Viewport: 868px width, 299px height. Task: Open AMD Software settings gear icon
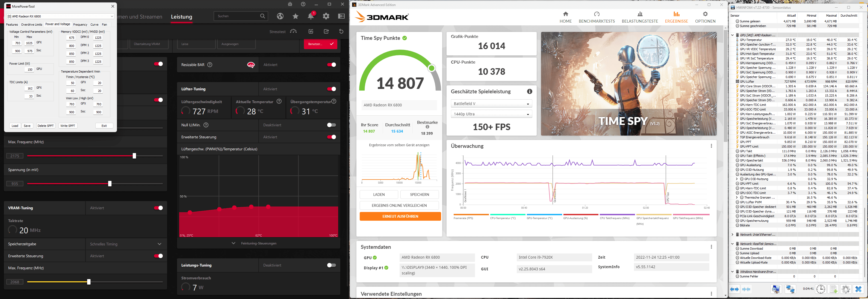pos(326,16)
